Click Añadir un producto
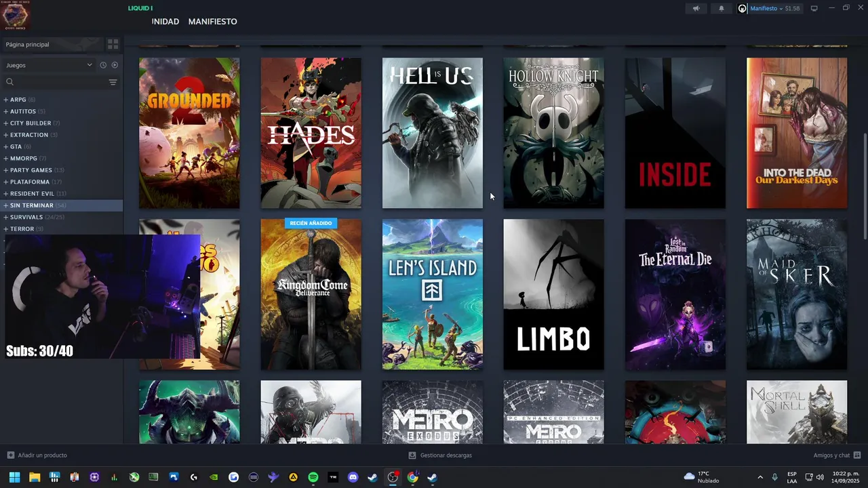The image size is (868, 488). coord(37,455)
